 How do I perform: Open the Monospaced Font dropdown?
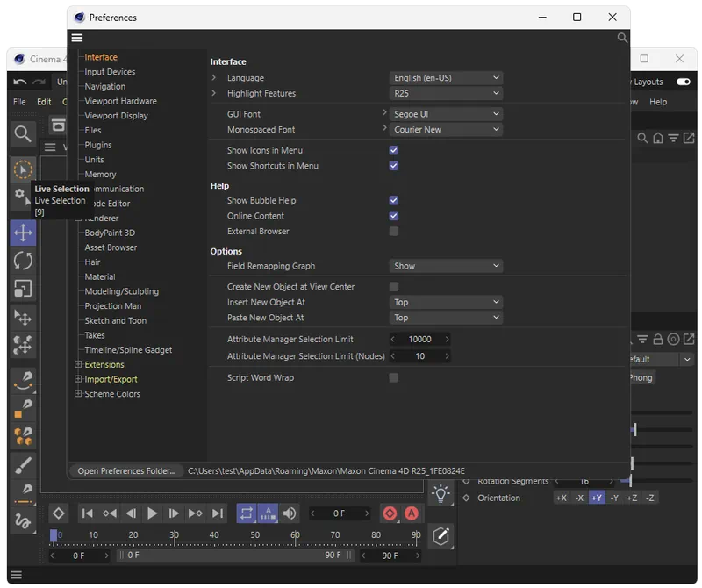tap(446, 130)
